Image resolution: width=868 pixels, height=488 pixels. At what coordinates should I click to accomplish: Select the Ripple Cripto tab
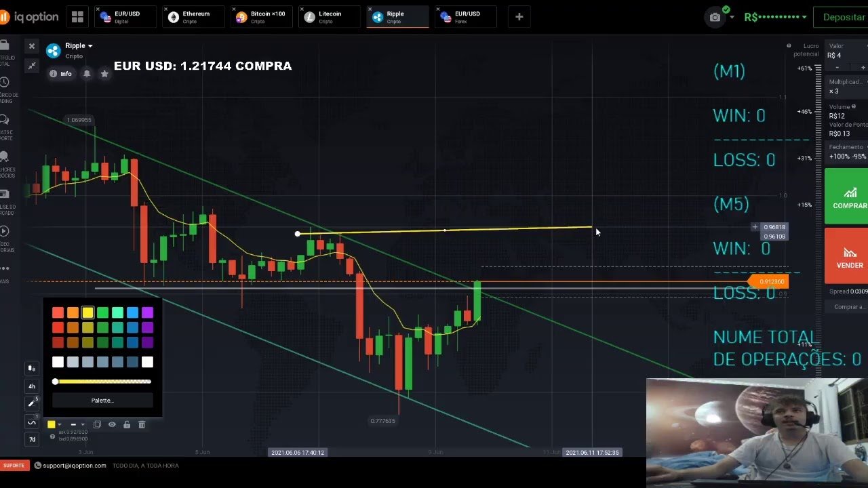[397, 17]
